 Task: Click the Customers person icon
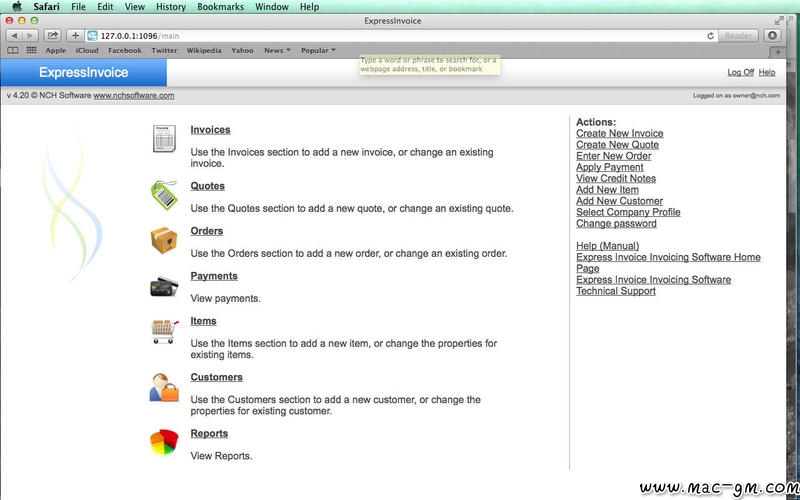(x=164, y=388)
